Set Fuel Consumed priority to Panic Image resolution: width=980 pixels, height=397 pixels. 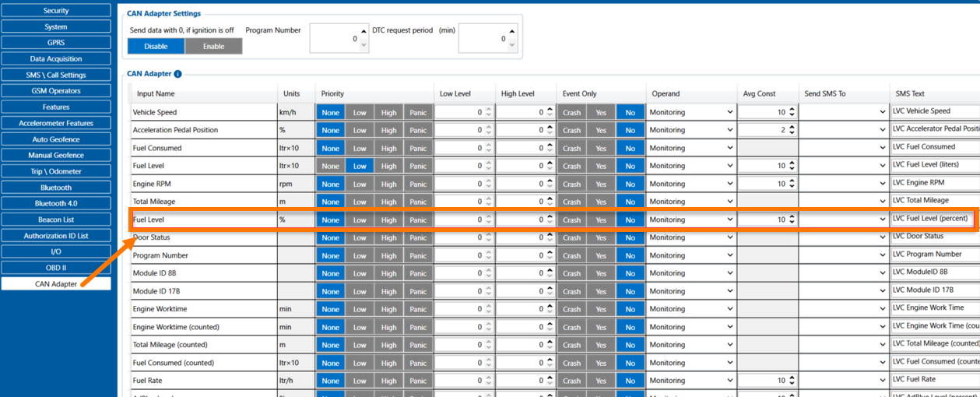click(418, 148)
